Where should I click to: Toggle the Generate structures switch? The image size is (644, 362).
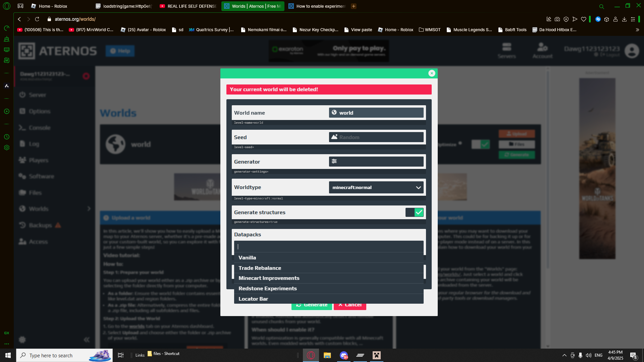pos(414,212)
